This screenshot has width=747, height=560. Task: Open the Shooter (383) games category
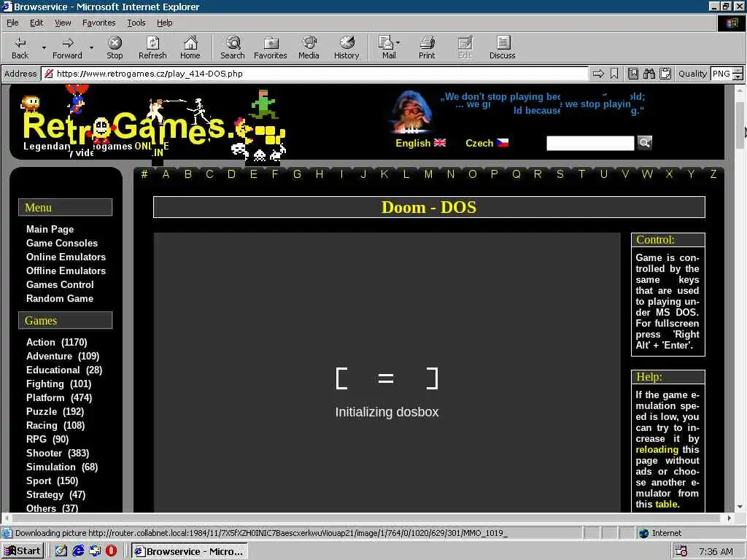point(58,454)
